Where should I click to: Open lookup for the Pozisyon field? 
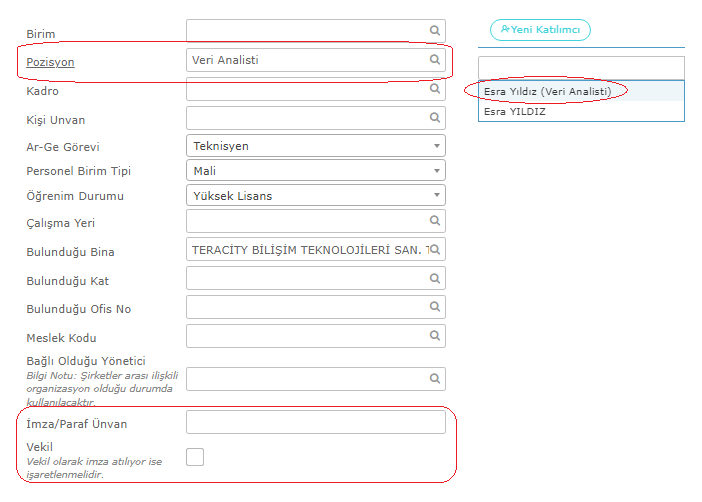pyautogui.click(x=435, y=60)
